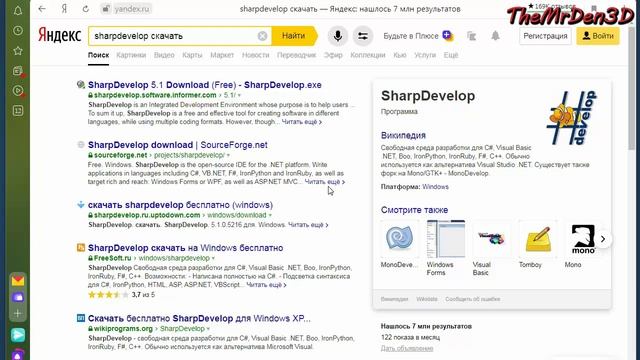Expand dropdown arrow next to wikiprograms.org URL
This screenshot has width=640, height=360.
point(208,329)
